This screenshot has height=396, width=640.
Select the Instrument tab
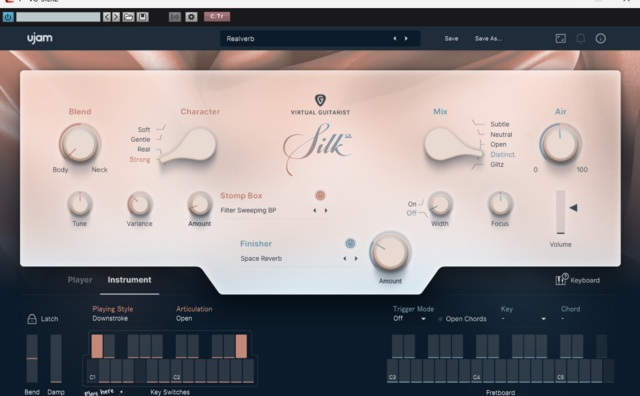129,280
